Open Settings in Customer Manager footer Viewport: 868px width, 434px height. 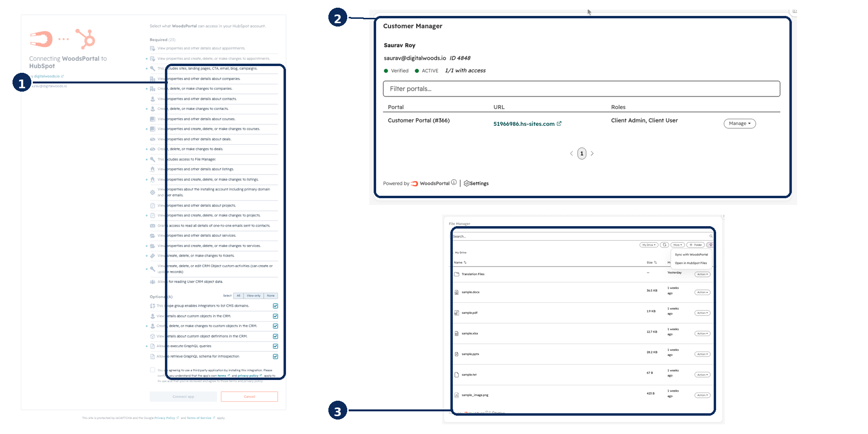point(476,183)
